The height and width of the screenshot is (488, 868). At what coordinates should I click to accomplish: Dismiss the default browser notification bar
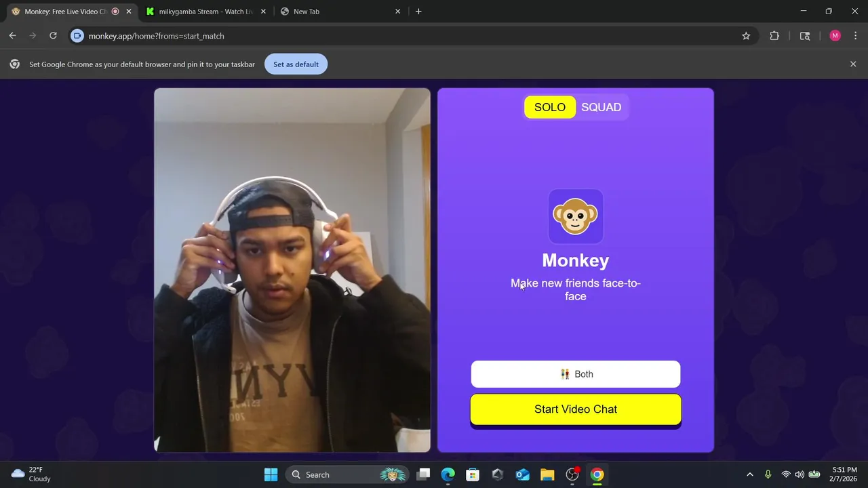[x=853, y=64]
